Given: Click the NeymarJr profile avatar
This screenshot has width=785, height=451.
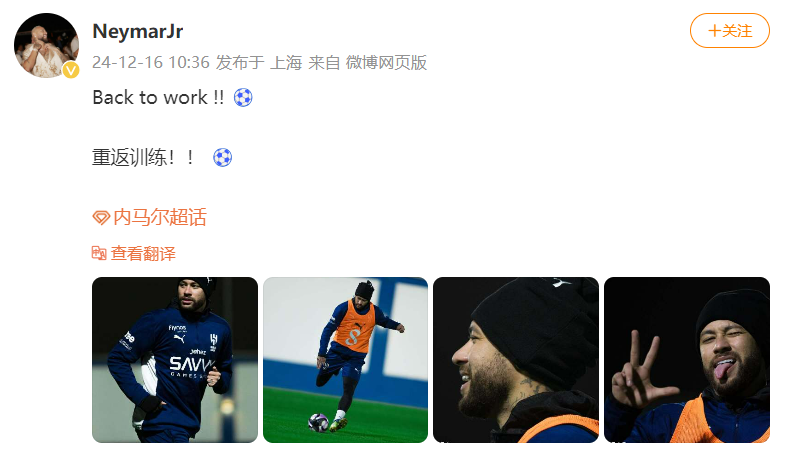Looking at the screenshot, I should [x=46, y=46].
